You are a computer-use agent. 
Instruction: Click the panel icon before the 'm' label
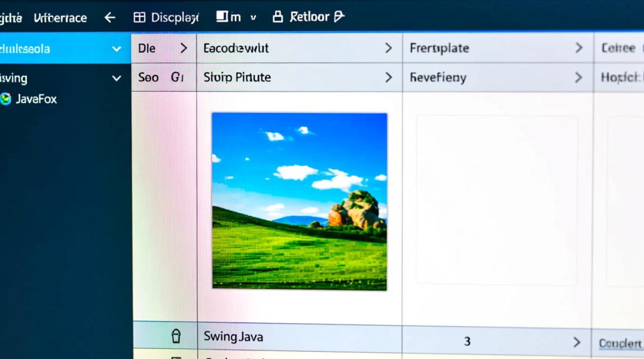point(221,17)
